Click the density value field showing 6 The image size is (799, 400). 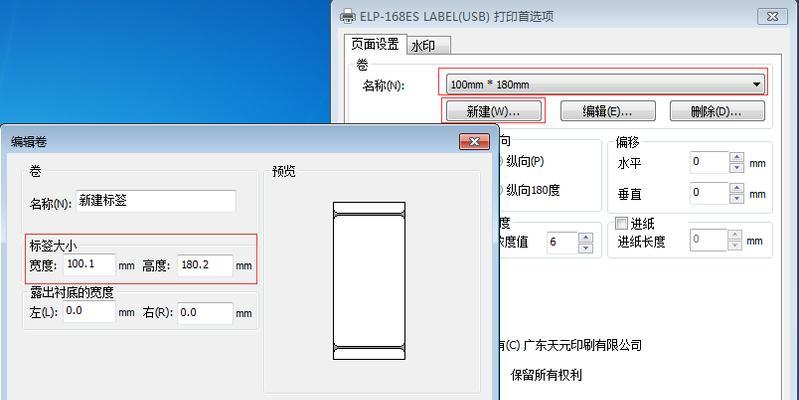pos(562,243)
